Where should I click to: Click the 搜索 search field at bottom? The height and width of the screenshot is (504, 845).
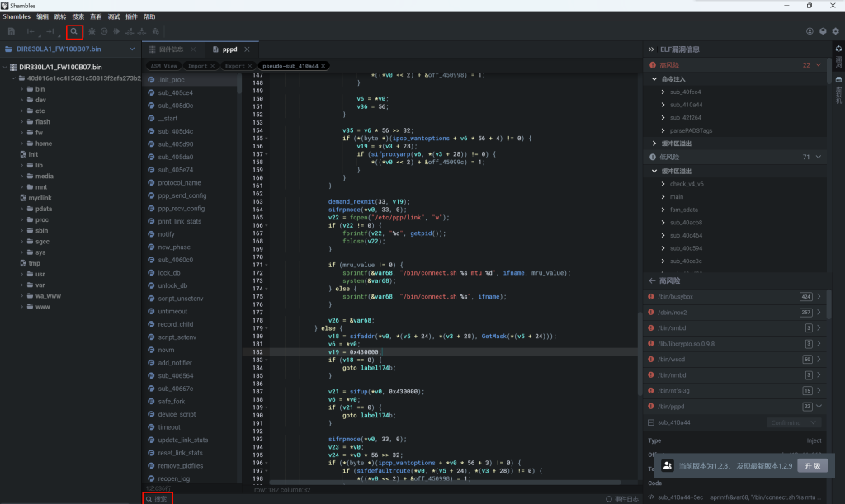(160, 498)
